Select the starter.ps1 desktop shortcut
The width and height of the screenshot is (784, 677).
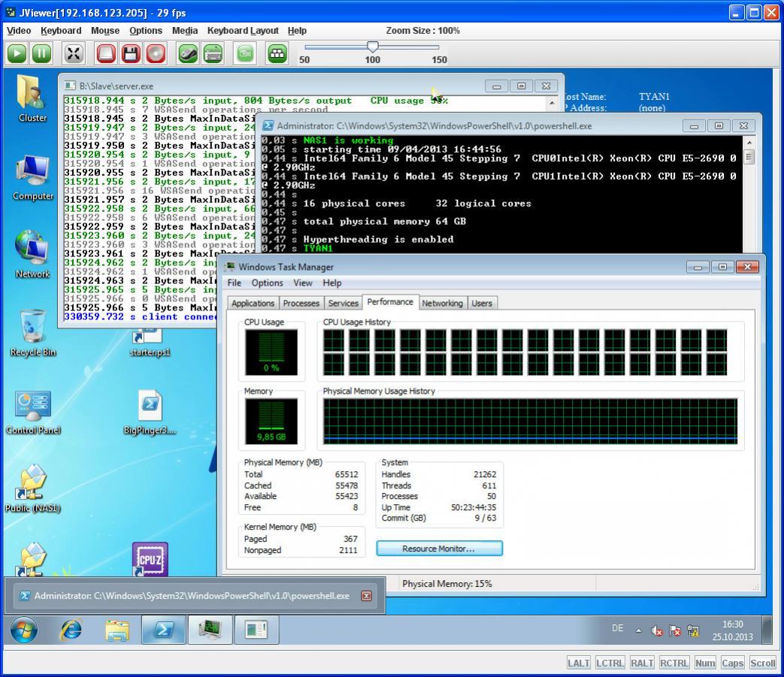pos(150,343)
